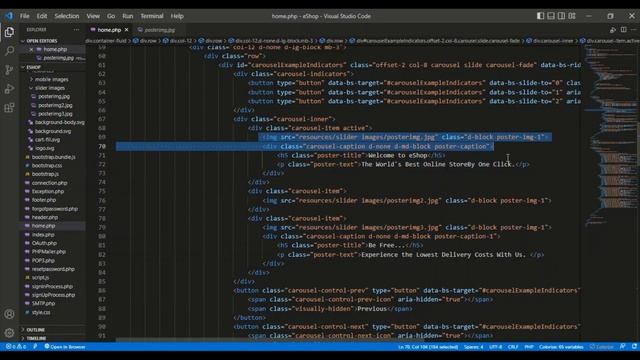Change encoding via UTF-8 status item
The height and width of the screenshot is (360, 640).
[496, 347]
